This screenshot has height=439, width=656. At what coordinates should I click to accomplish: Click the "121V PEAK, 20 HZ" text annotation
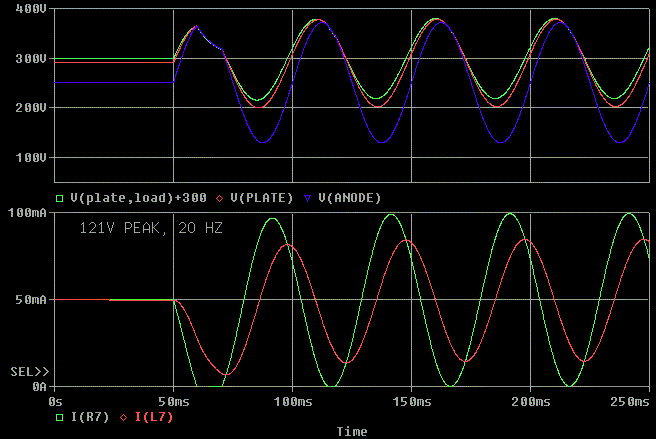[151, 229]
